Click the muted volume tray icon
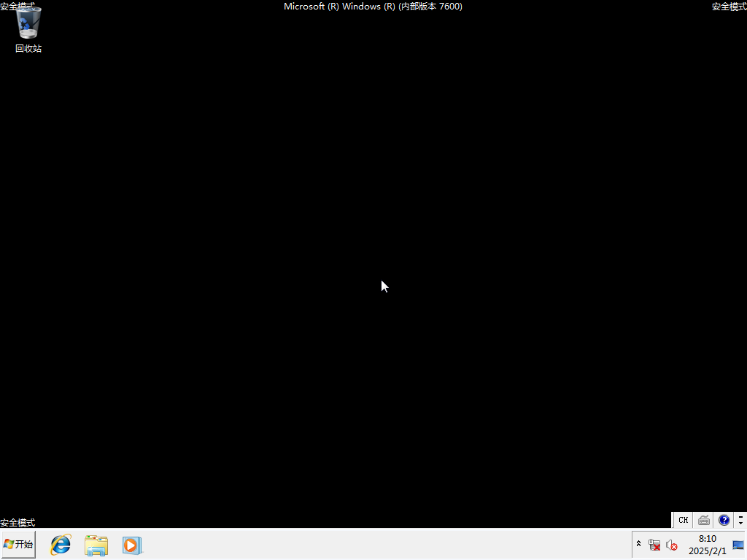The height and width of the screenshot is (560, 747). [672, 545]
